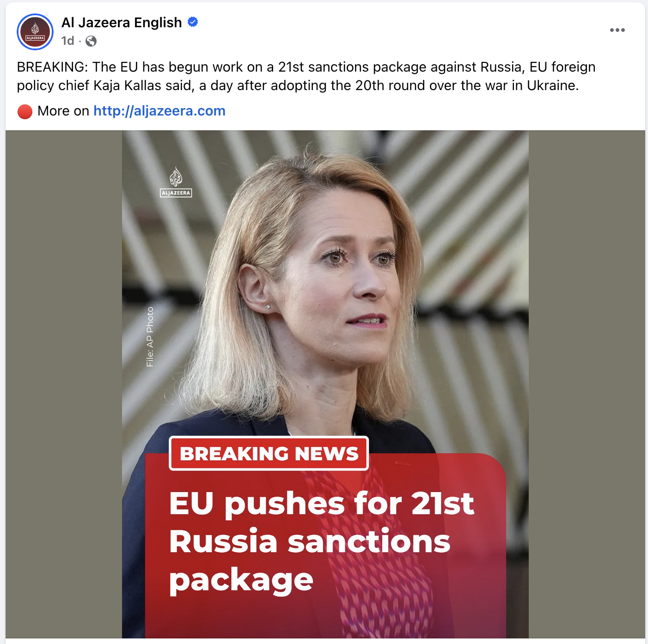This screenshot has width=648, height=644.
Task: Click the blue verified badge checkmark
Action: [193, 22]
